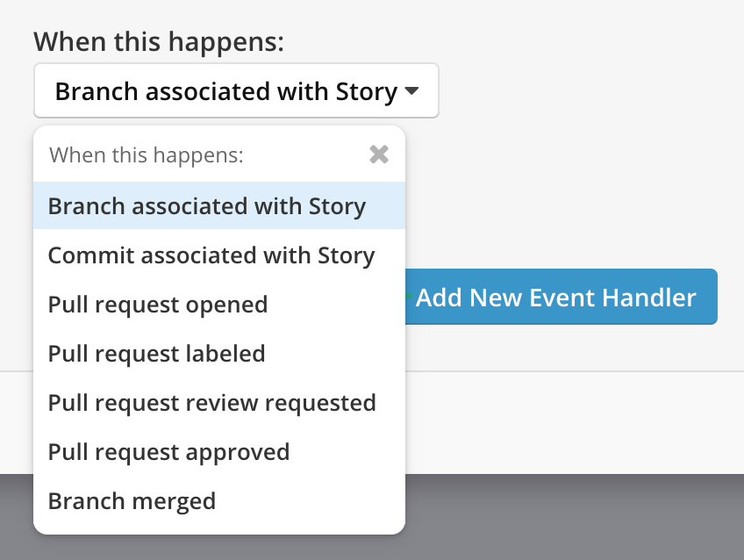The width and height of the screenshot is (744, 560).
Task: Click the blank space right of the popup header text
Action: (x=307, y=155)
